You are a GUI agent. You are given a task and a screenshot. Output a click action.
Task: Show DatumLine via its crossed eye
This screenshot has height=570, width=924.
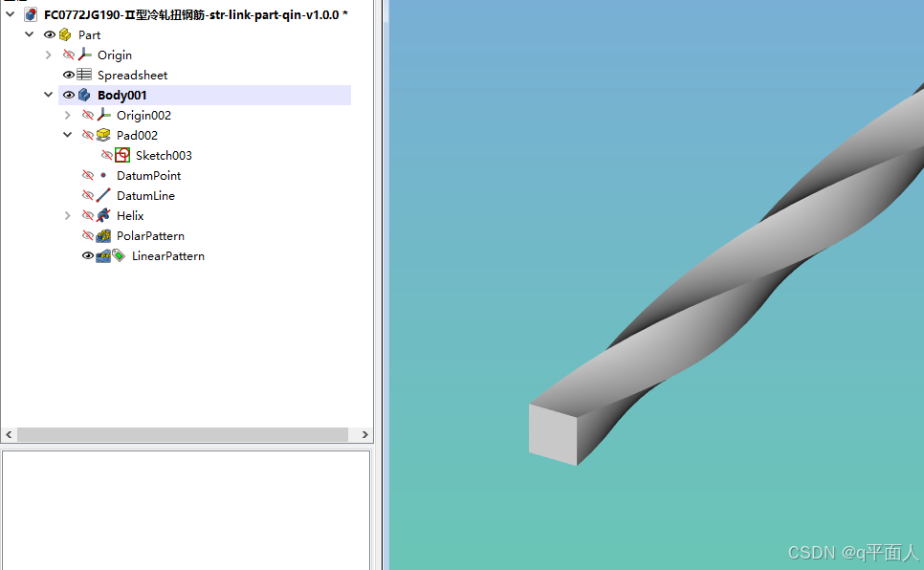point(88,195)
